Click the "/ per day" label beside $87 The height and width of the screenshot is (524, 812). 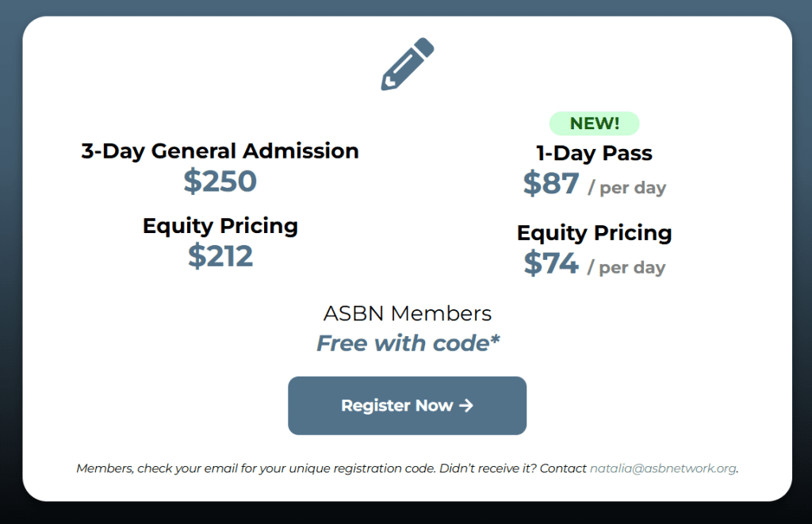tap(626, 189)
